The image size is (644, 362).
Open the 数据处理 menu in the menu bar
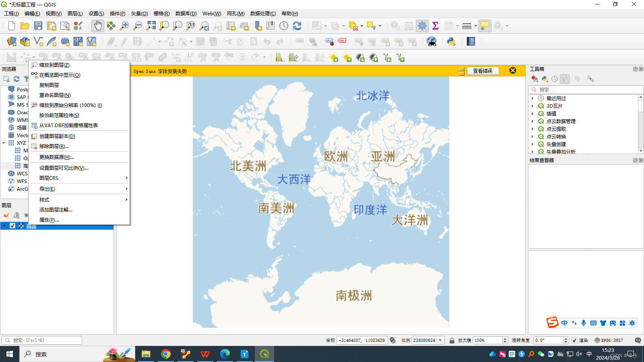click(263, 14)
